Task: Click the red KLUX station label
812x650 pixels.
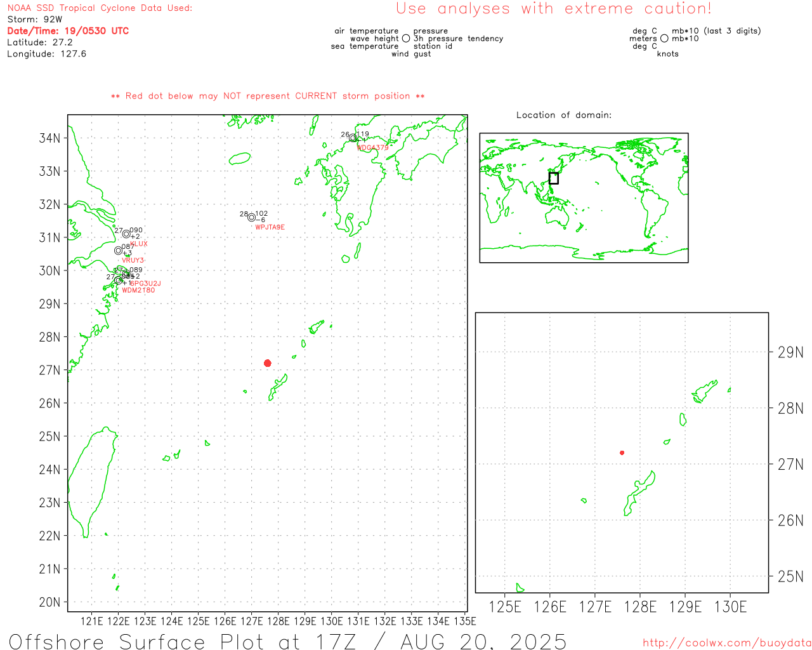Action: point(139,244)
